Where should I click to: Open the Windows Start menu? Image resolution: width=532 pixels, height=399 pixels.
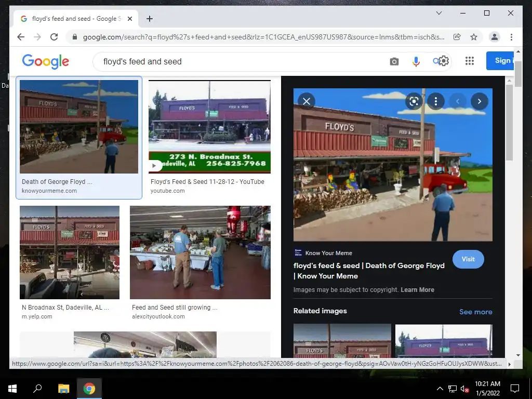[12, 389]
